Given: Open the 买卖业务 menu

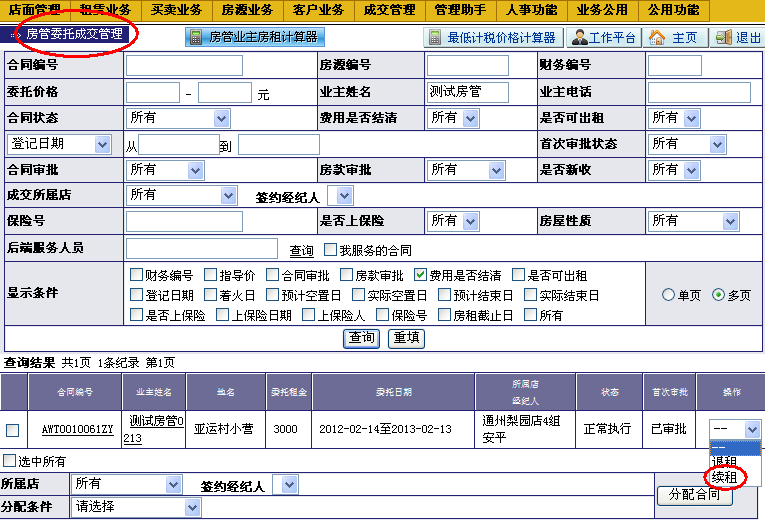Looking at the screenshot, I should tap(177, 10).
